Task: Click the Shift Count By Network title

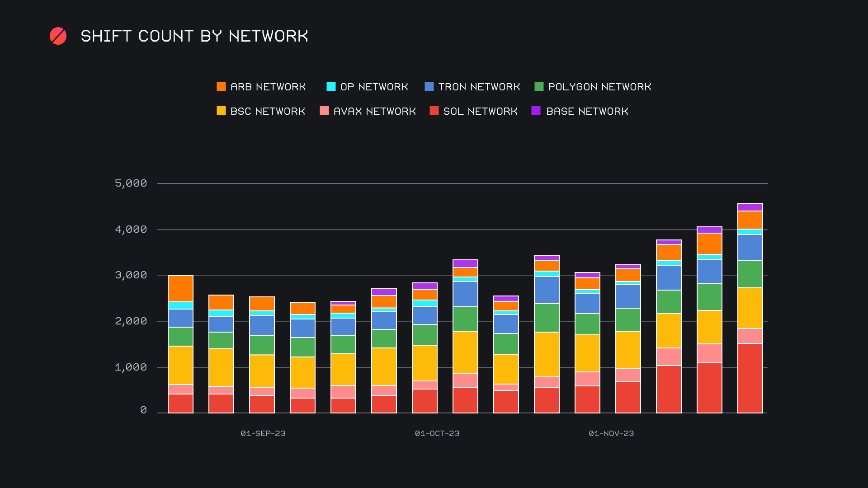Action: point(194,36)
